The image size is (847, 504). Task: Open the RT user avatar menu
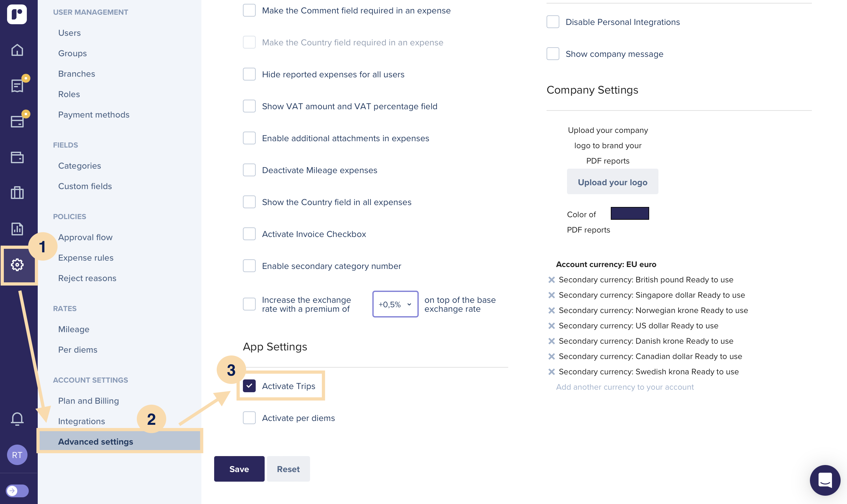(x=17, y=455)
